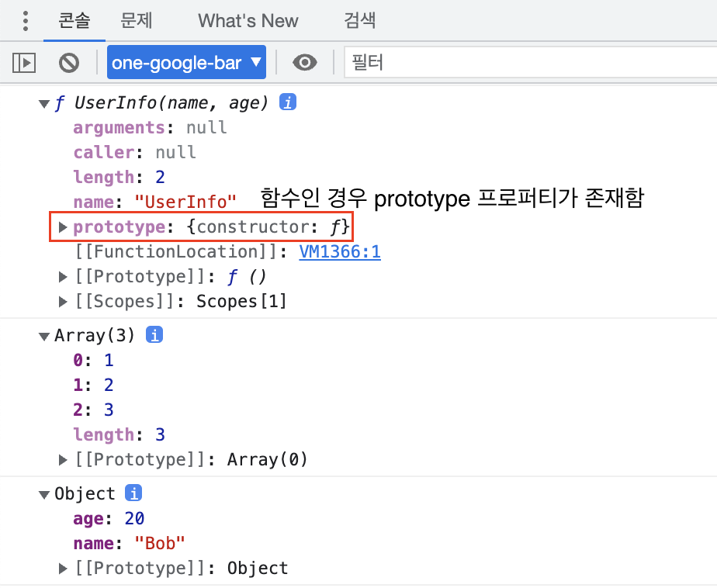Image resolution: width=717 pixels, height=588 pixels.
Task: Open the one-google-bar context dropdown
Action: click(x=186, y=62)
